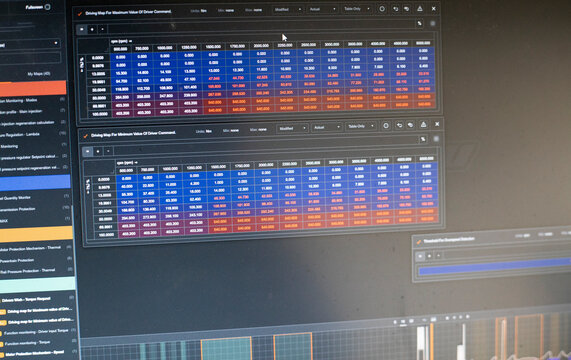This screenshot has width=571, height=360.
Task: Click checkmark icon on Threshold map title
Action: point(418,242)
